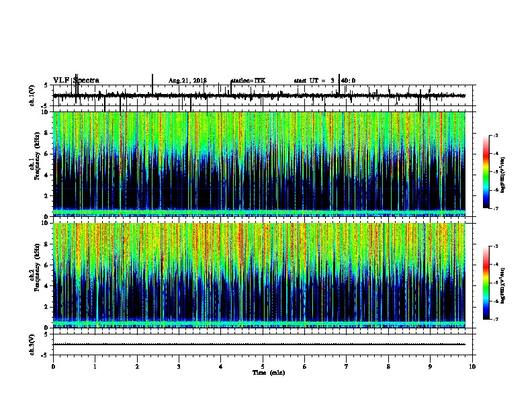Click the 'ch.1(V)' waveform axis label

pyautogui.click(x=32, y=95)
